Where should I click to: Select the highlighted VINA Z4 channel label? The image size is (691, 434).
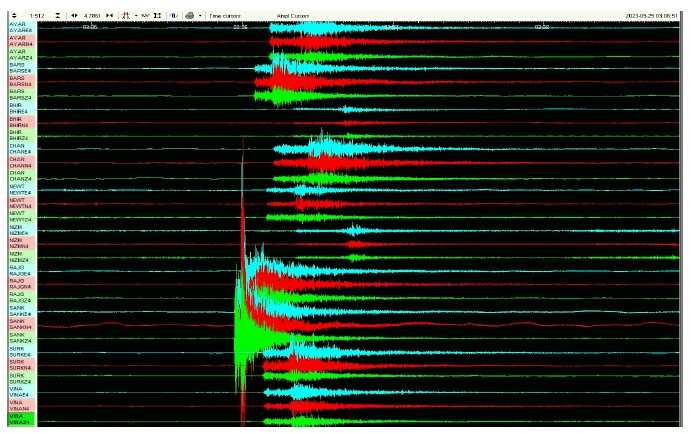click(x=20, y=419)
